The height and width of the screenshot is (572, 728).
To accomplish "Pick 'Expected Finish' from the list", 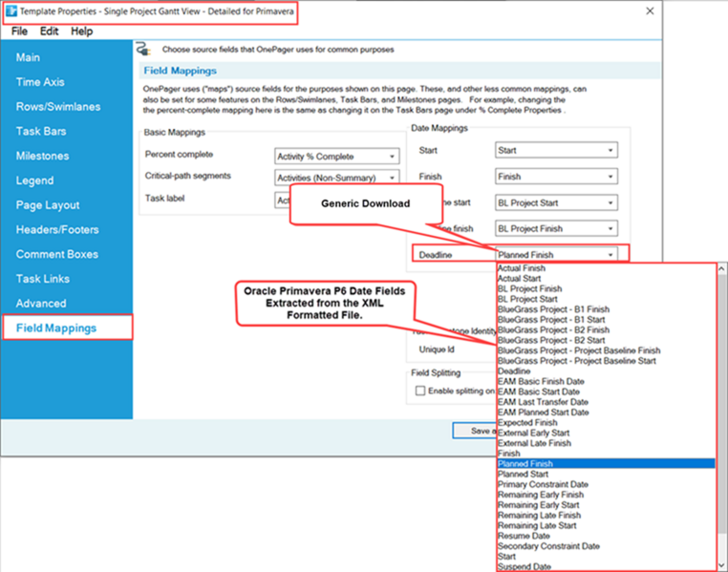I will pos(606,423).
